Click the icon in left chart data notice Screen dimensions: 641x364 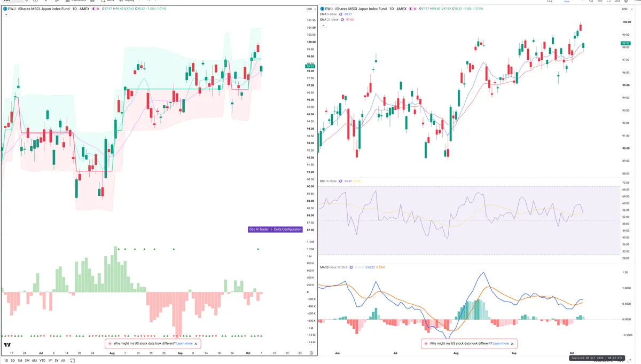coord(110,344)
